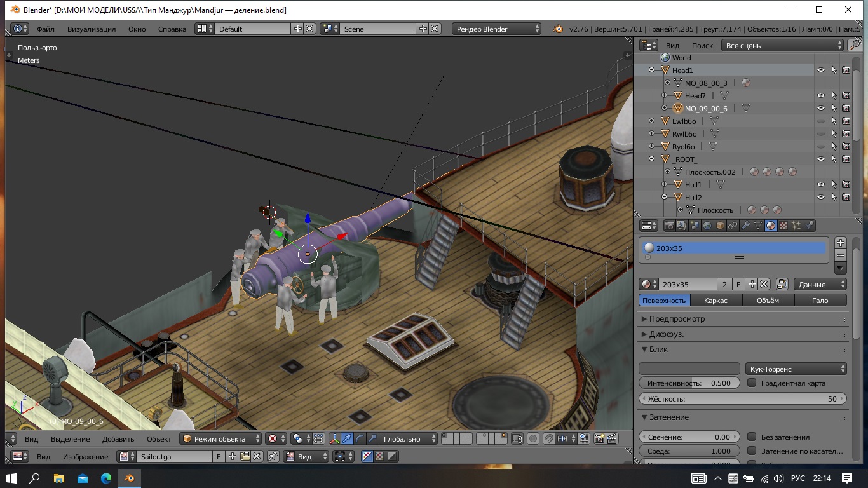The height and width of the screenshot is (488, 868).
Task: Open the Добавить menu in the 3D view header
Action: coord(118,439)
